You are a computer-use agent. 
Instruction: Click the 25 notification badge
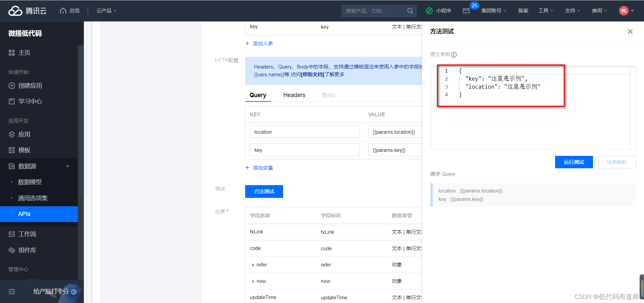pyautogui.click(x=474, y=6)
